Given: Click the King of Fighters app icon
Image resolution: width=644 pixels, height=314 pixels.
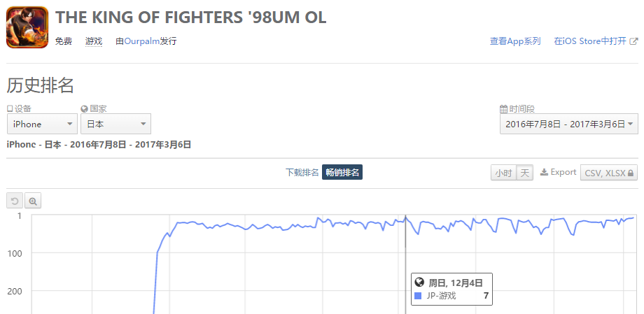Looking at the screenshot, I should coord(27,27).
